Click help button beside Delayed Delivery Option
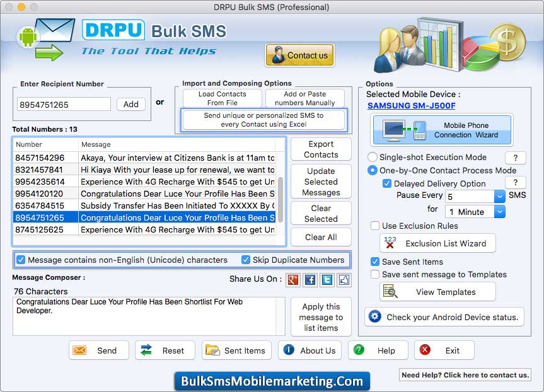 click(x=516, y=183)
